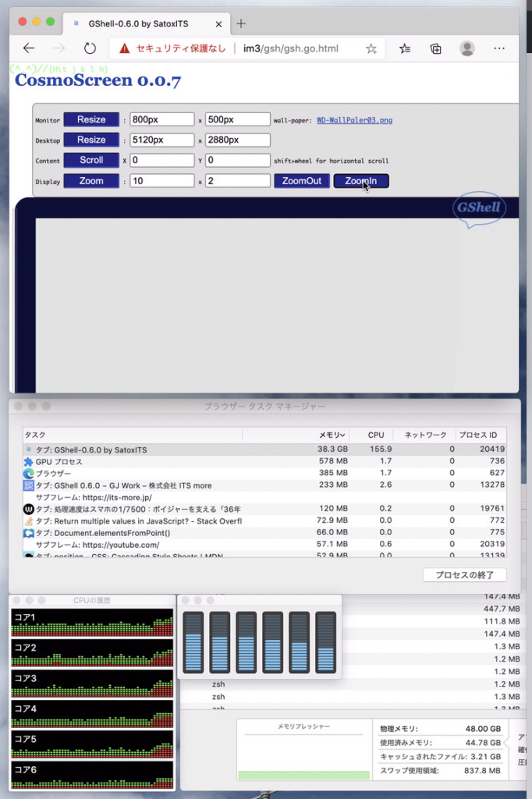Open a new tab with plus icon
532x799 pixels.
(x=241, y=23)
